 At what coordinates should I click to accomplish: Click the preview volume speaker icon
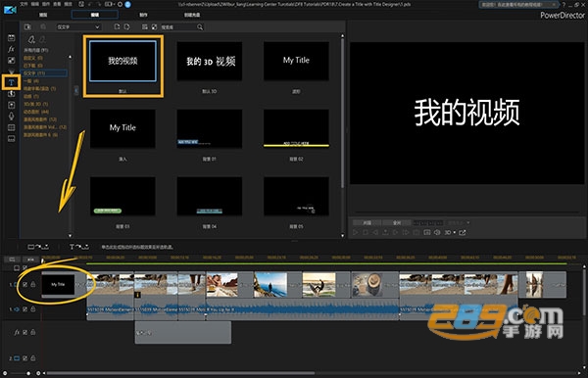(437, 233)
